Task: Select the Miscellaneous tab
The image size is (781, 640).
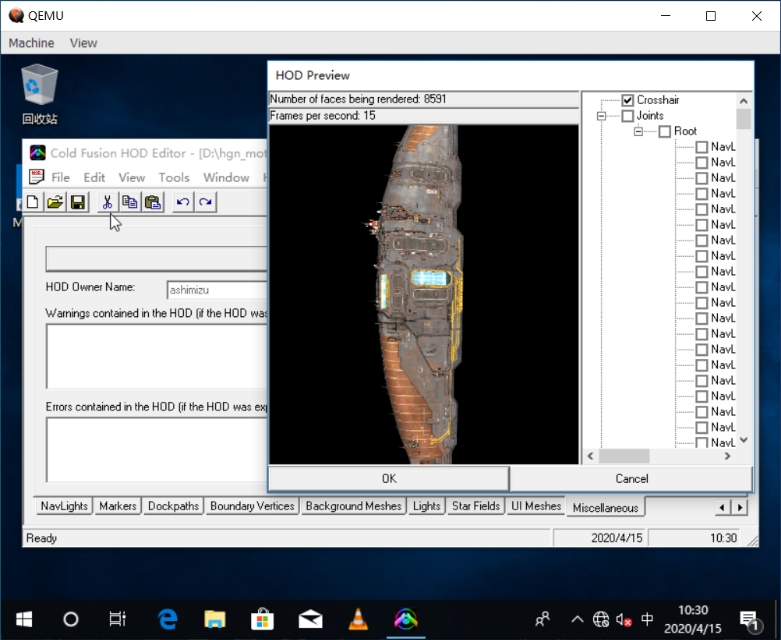Action: pyautogui.click(x=606, y=508)
